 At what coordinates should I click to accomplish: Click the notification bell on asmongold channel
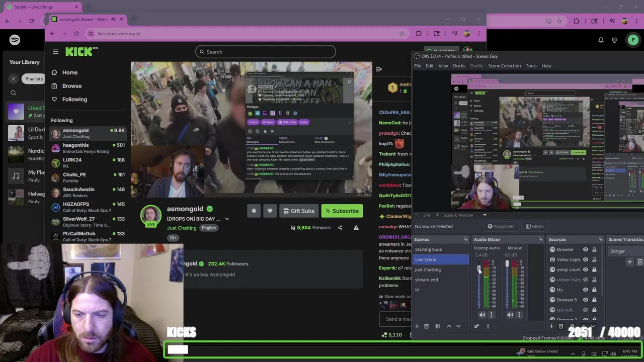tap(254, 211)
